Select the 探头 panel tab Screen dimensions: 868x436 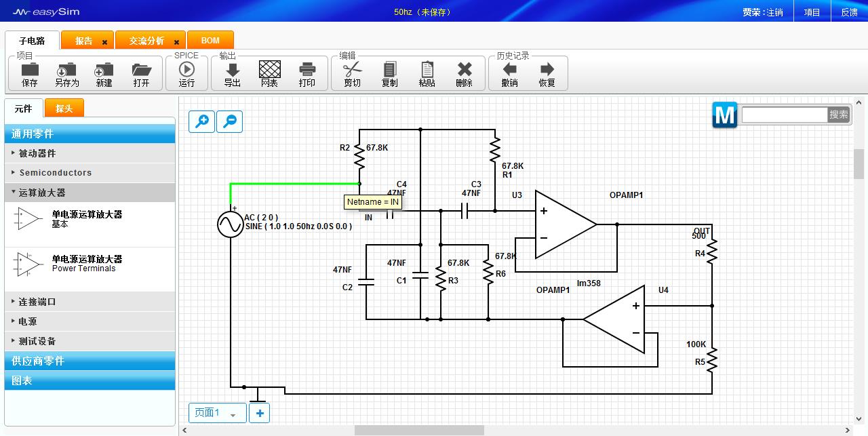(64, 108)
